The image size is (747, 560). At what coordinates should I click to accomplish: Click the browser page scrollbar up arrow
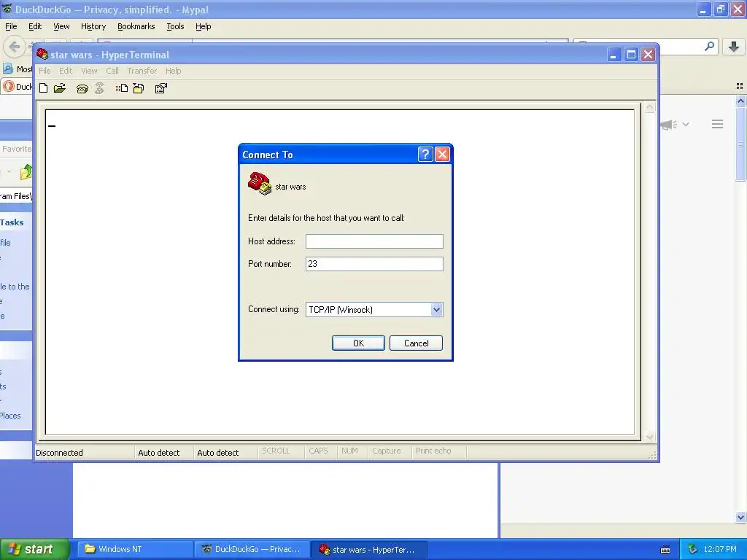pyautogui.click(x=740, y=101)
